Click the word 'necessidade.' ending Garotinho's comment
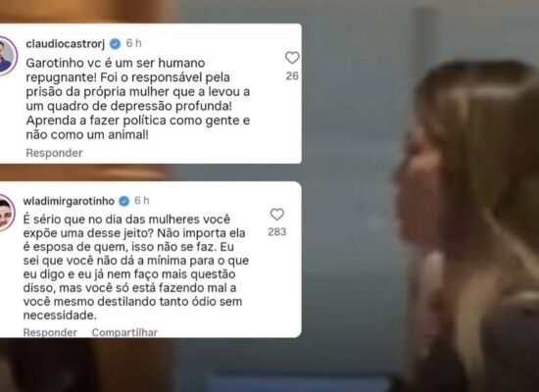The width and height of the screenshot is (539, 392). coord(60,316)
